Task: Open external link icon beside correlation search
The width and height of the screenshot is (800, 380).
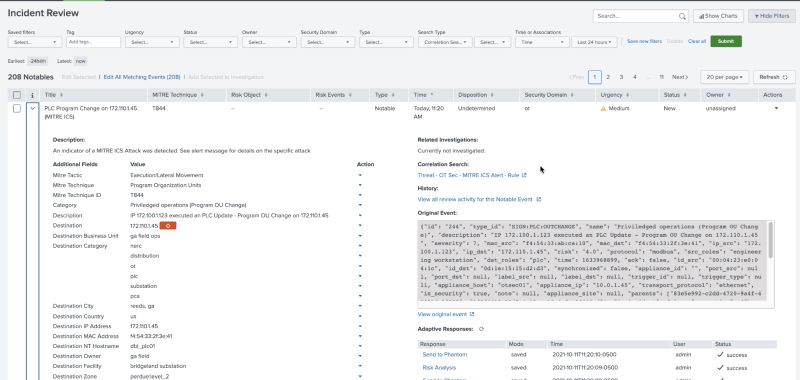Action: tap(524, 175)
